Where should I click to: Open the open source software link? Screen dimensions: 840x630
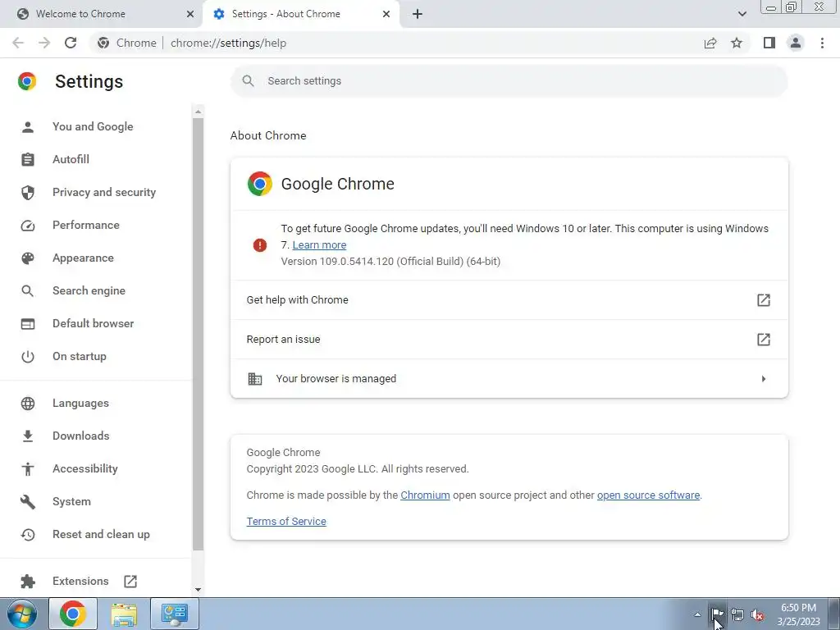tap(648, 495)
